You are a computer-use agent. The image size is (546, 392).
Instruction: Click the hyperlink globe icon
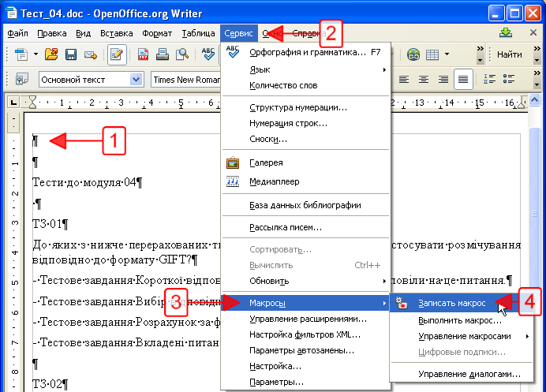point(413,54)
